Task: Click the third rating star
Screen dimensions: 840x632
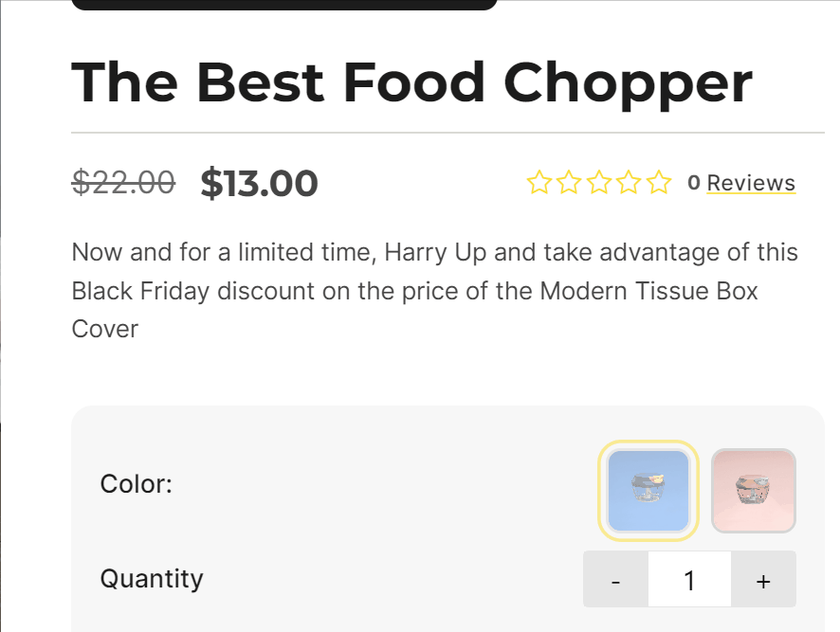Action: (x=599, y=183)
